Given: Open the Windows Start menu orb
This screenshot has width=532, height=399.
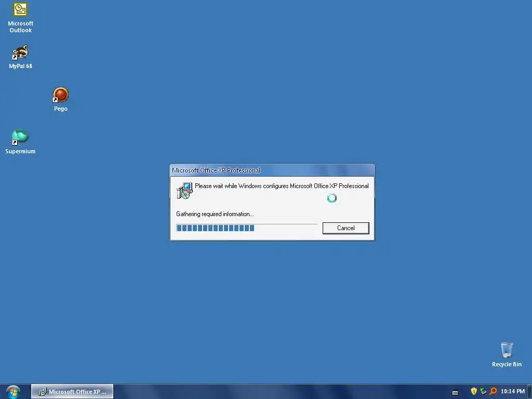Looking at the screenshot, I should [13, 392].
